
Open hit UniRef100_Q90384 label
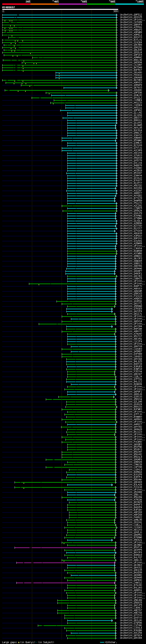pos(131,638)
